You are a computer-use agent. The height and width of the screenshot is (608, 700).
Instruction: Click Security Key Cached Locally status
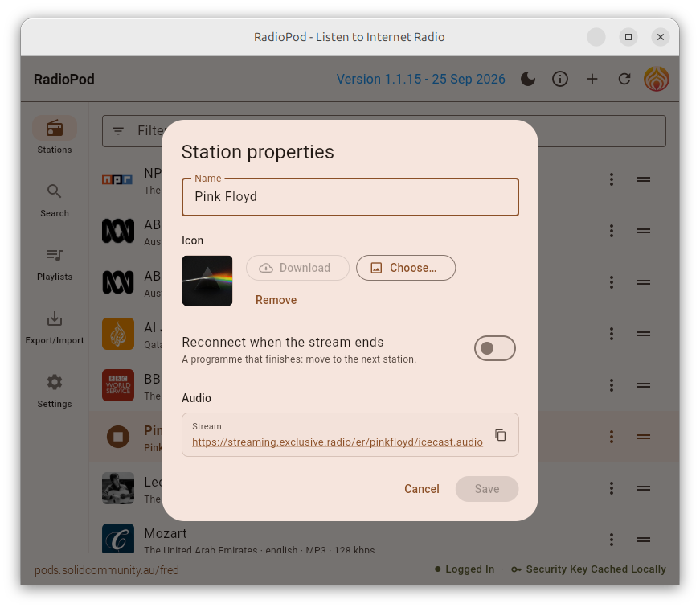(x=589, y=569)
